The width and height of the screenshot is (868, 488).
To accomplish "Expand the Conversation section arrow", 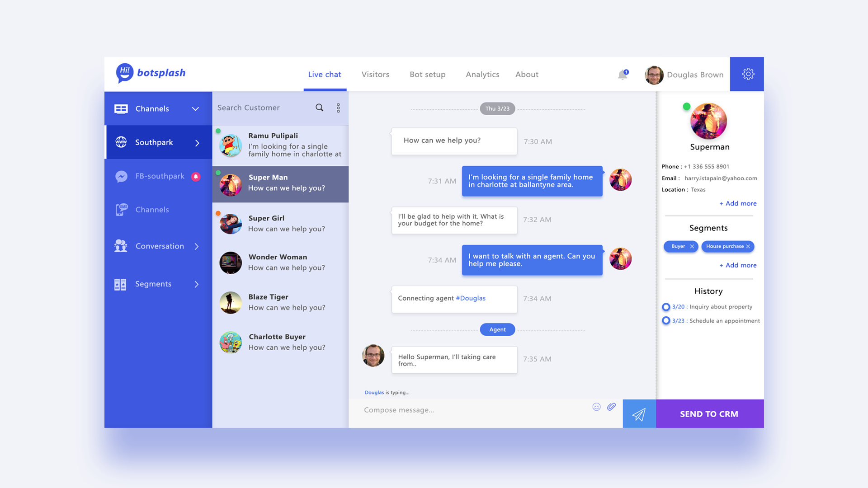I will [198, 245].
